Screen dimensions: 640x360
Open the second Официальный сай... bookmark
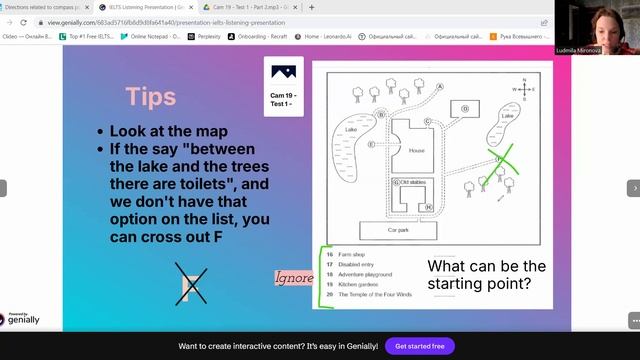453,36
